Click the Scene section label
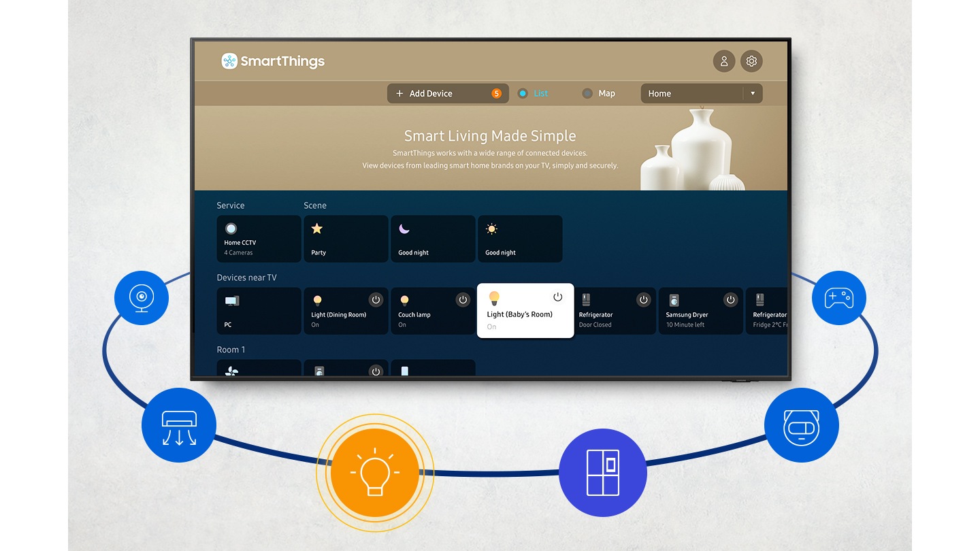Screen dimensions: 980x551 coord(315,205)
